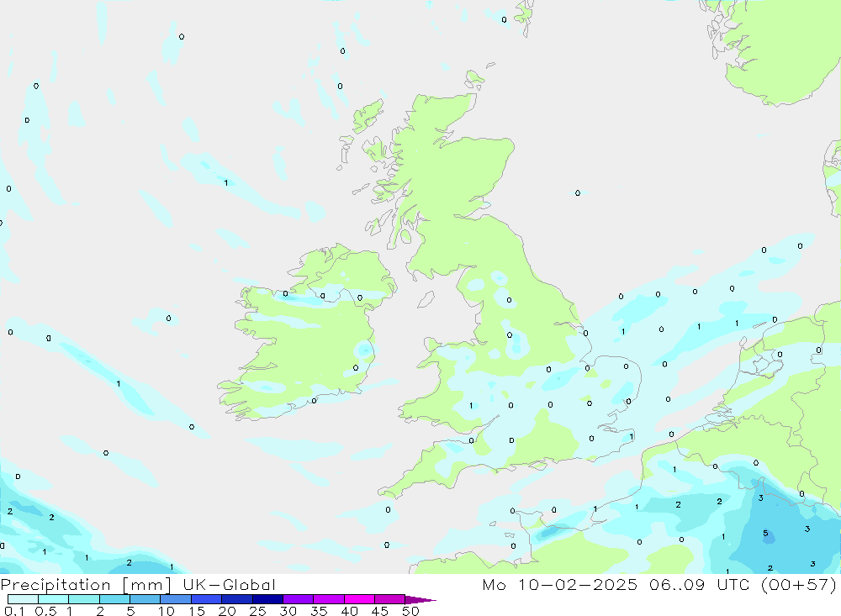841x616 pixels.
Task: Click the '45' legend scale label
Action: click(x=380, y=611)
